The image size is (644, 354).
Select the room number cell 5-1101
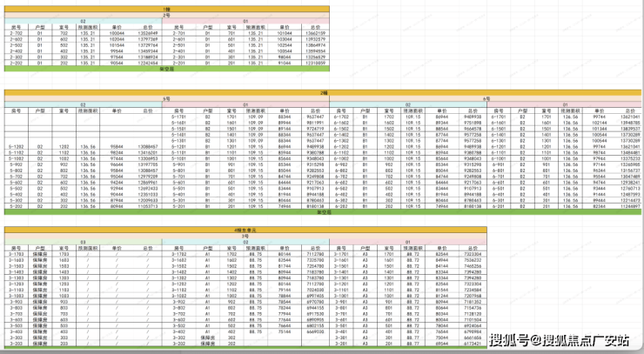click(178, 153)
